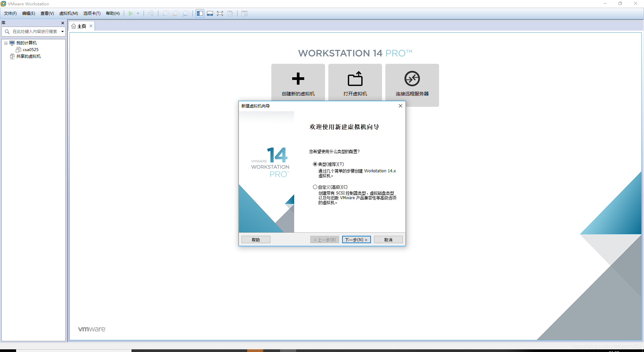
Task: Click the green power-on play icon
Action: 131,13
